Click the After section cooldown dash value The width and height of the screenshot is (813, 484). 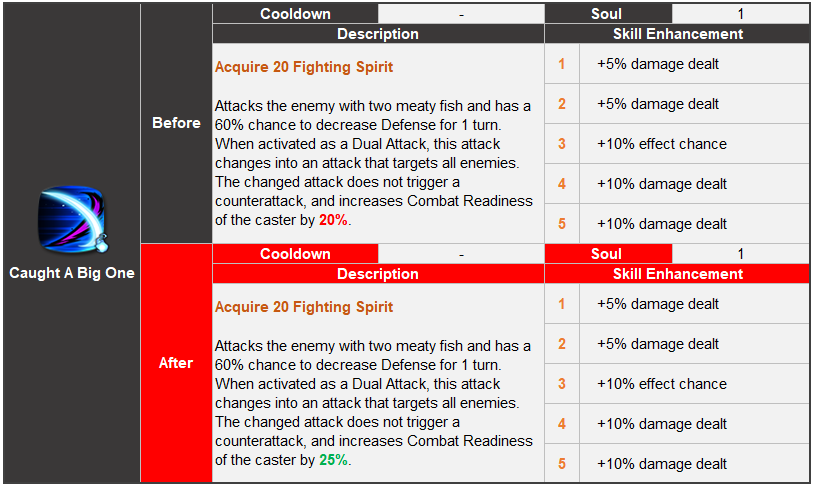point(461,254)
